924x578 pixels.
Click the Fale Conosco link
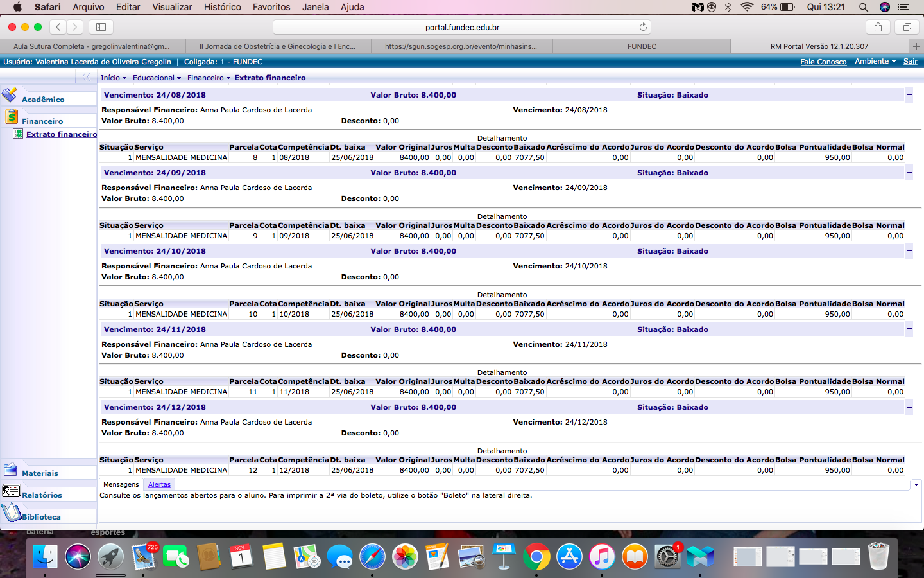823,62
